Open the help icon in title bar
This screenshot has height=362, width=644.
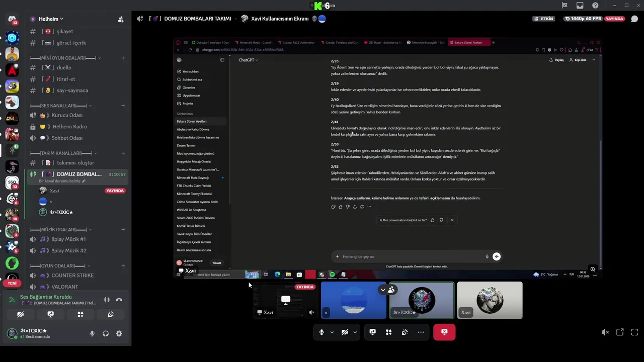tap(595, 6)
